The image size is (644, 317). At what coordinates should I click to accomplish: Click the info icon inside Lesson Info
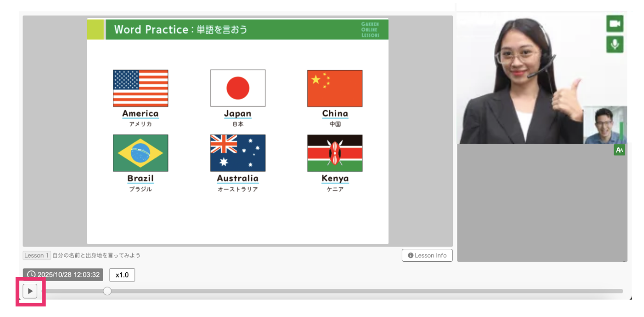point(410,255)
